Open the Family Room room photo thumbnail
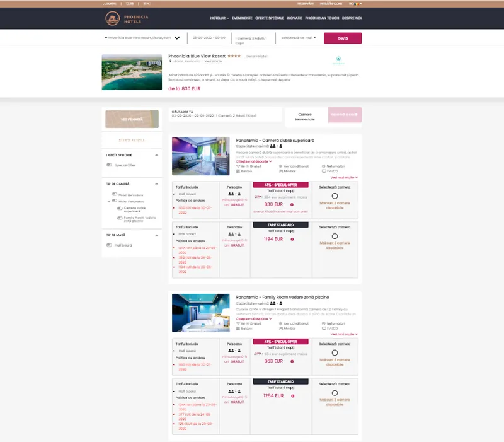 coord(201,313)
